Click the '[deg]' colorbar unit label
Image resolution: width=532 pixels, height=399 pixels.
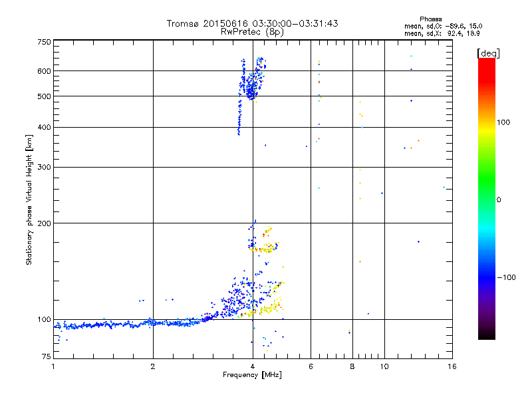pyautogui.click(x=488, y=53)
